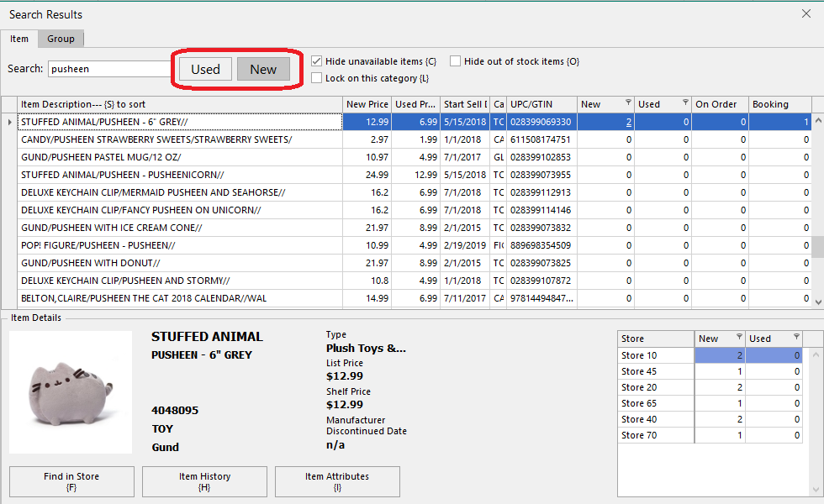Click the underlined New quantity 2 link
The width and height of the screenshot is (824, 504).
click(x=629, y=122)
